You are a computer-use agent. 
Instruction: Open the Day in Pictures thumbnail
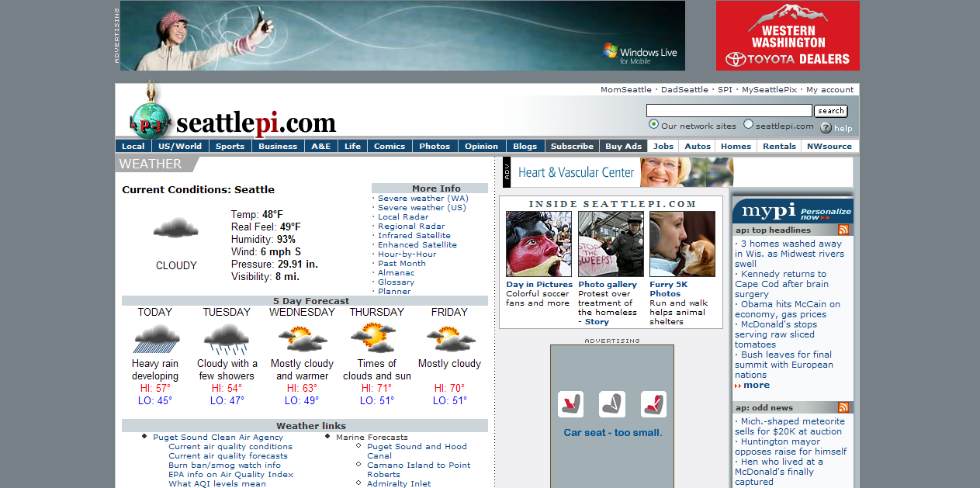pyautogui.click(x=538, y=244)
